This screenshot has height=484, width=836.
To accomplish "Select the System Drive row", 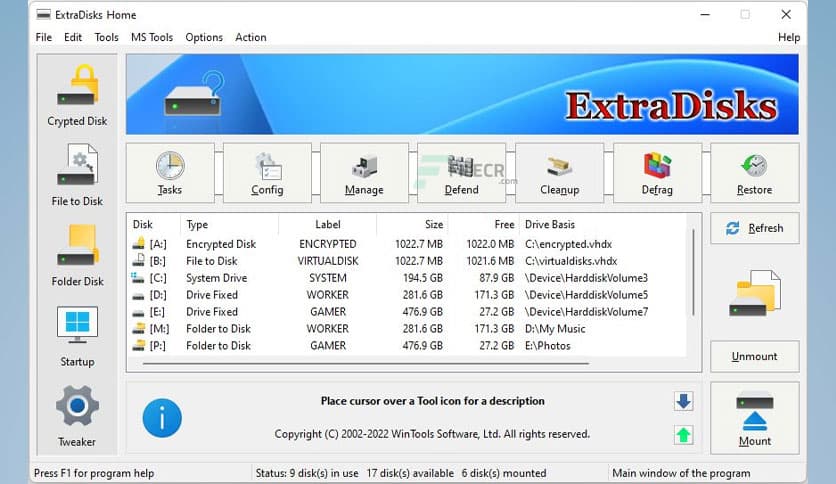I will tap(408, 278).
